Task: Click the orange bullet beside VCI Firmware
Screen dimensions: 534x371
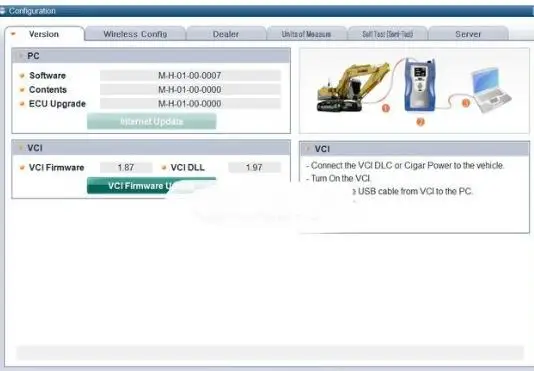Action: [x=22, y=168]
